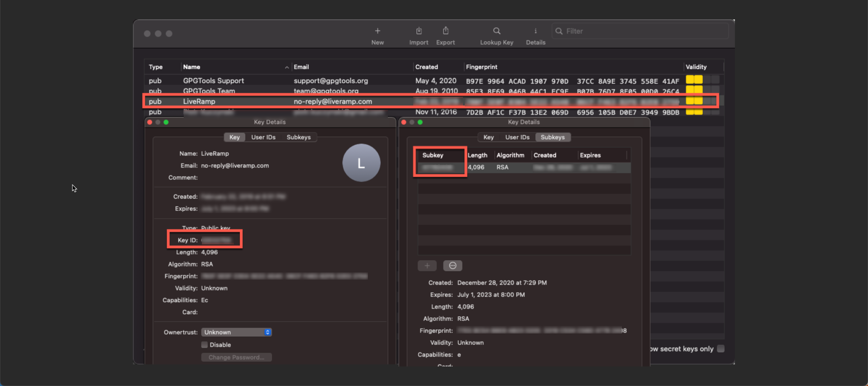Click validity indicator of GPGTools Support
Image resolution: width=868 pixels, height=386 pixels.
click(702, 80)
